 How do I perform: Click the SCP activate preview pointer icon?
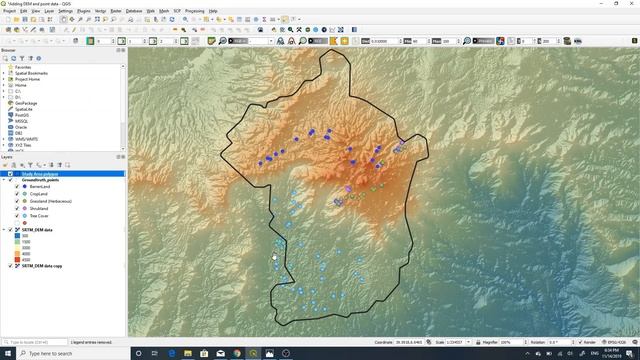click(500, 41)
